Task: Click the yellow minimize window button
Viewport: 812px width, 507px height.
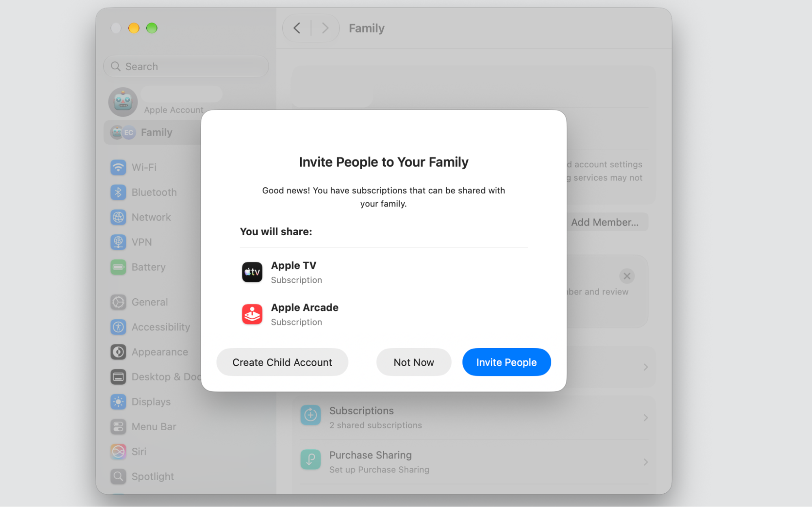Action: click(x=134, y=28)
